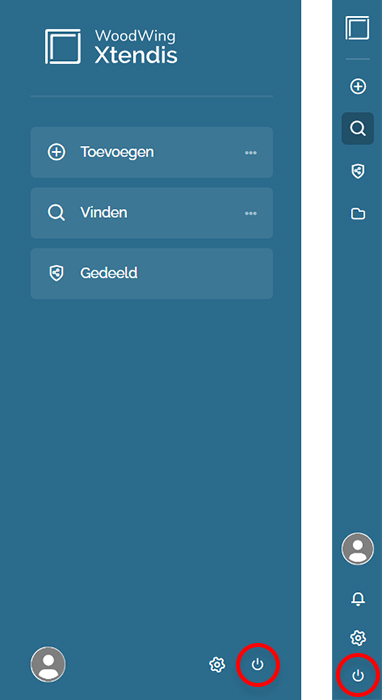The height and width of the screenshot is (700, 382).
Task: Expand the three-dot menu next to Vinden
Action: pos(251,213)
